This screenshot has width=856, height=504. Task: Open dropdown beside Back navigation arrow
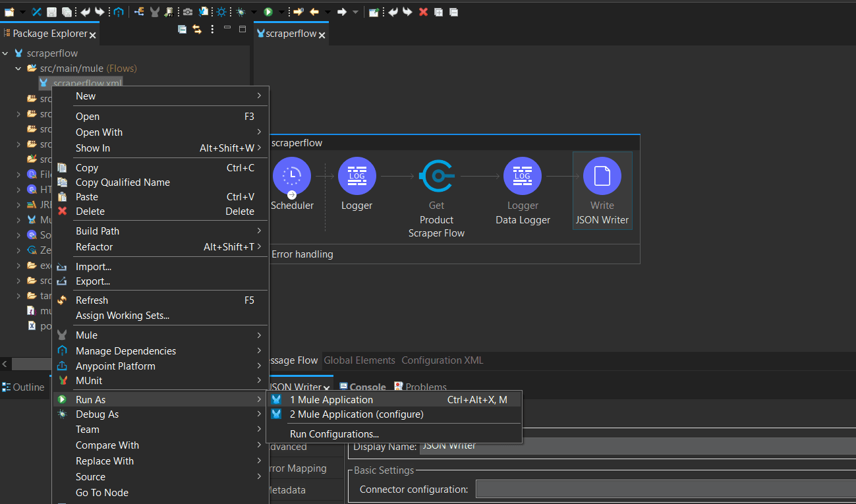[x=326, y=12]
